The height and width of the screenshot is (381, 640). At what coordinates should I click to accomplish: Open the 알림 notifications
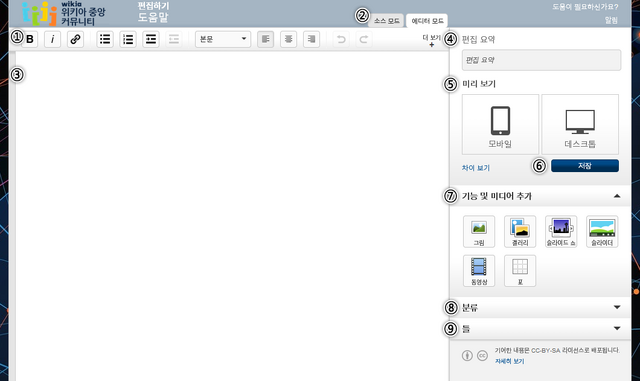[x=611, y=20]
